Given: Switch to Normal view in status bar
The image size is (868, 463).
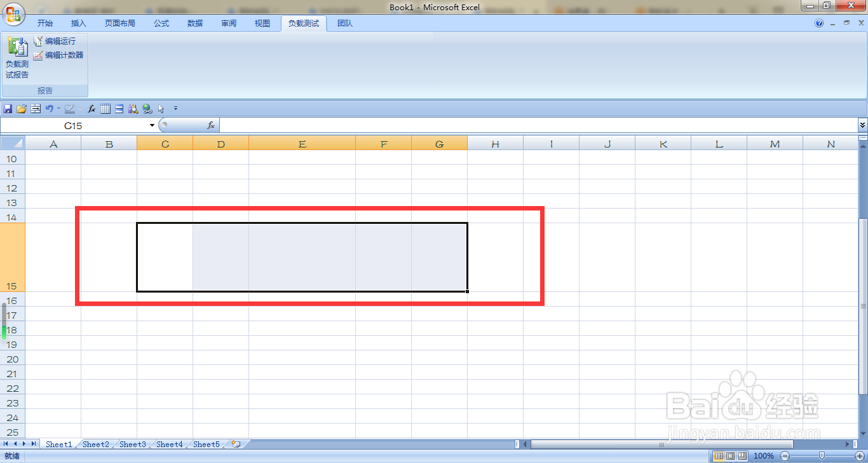Looking at the screenshot, I should [719, 456].
